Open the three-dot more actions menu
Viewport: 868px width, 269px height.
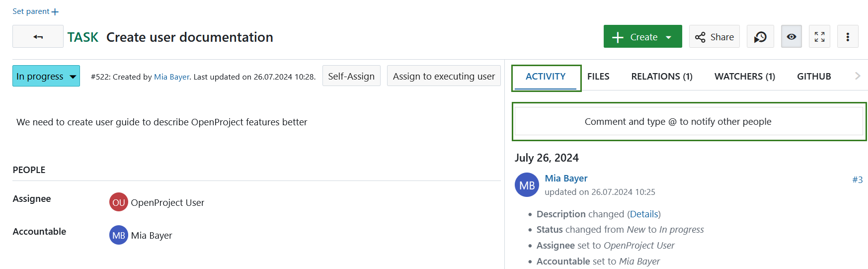pyautogui.click(x=847, y=37)
